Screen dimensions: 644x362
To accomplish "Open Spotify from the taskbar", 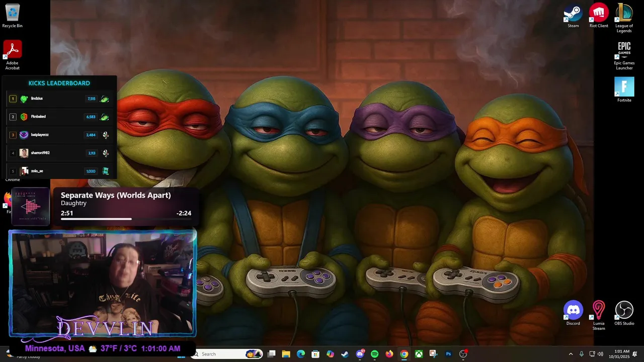I will (374, 354).
